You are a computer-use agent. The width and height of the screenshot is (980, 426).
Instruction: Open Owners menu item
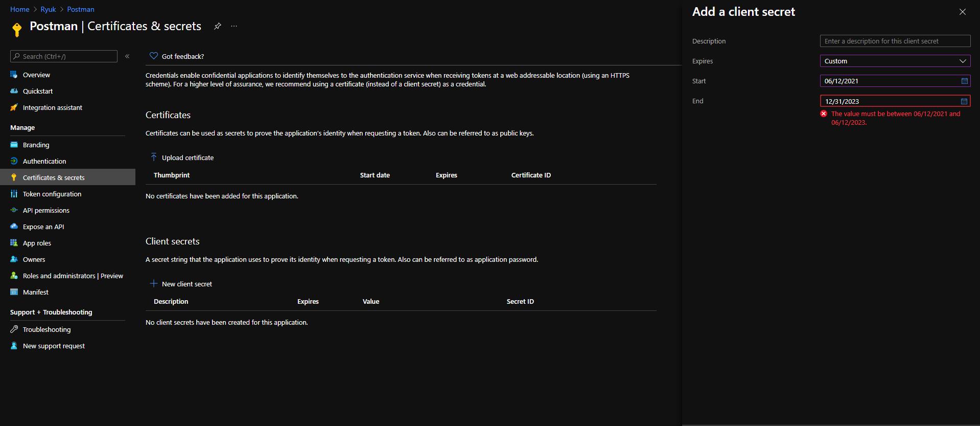click(x=34, y=259)
